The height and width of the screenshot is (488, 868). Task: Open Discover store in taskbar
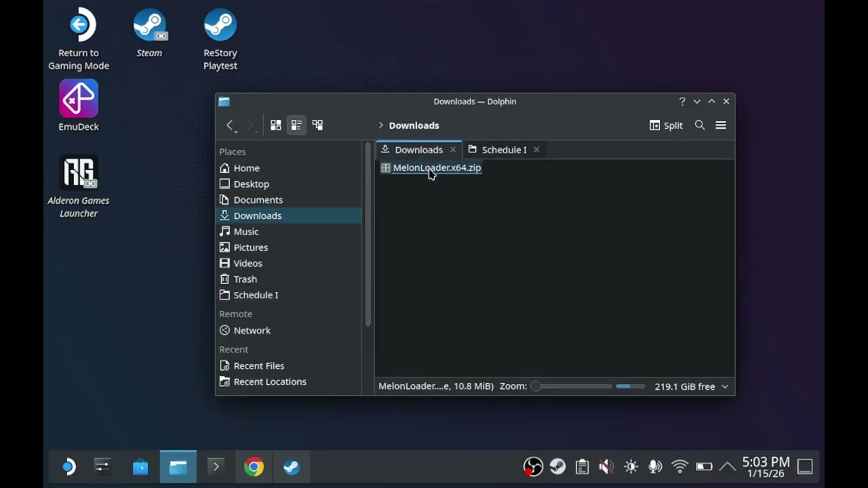pos(140,466)
